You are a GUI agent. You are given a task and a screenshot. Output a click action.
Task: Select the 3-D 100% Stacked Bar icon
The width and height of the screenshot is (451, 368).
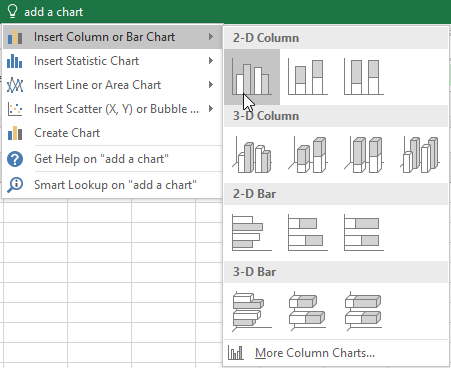pos(364,311)
